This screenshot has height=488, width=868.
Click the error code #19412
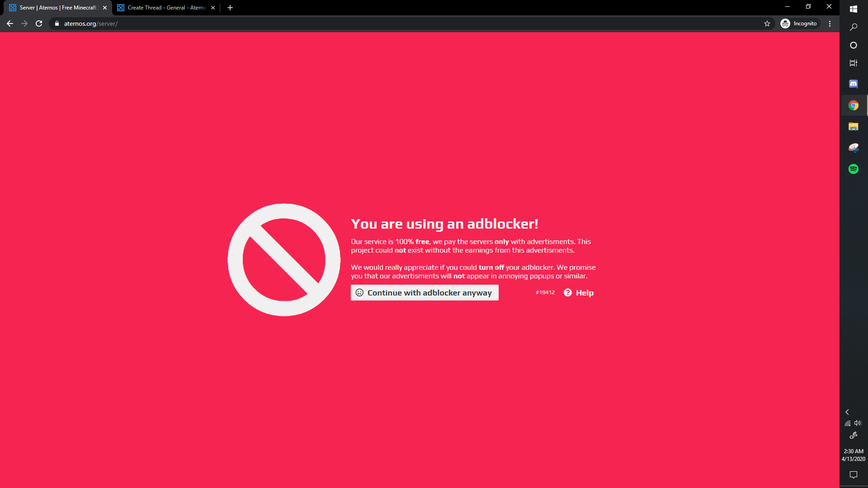545,293
